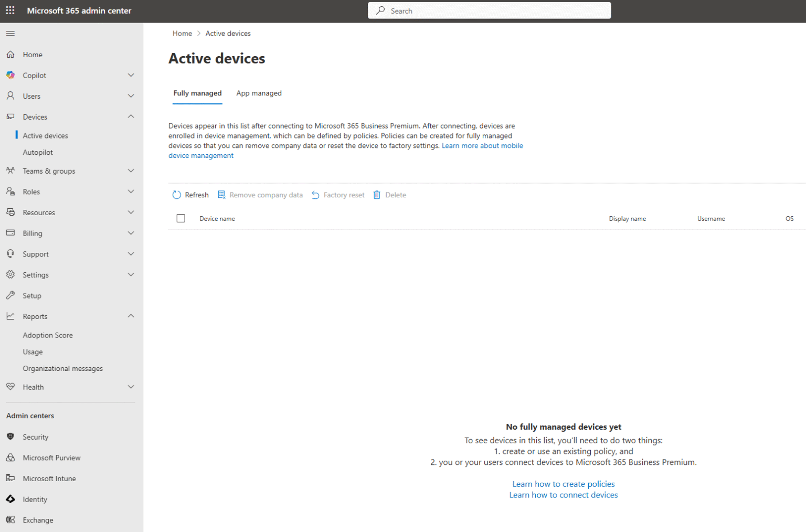
Task: Open Microsoft Intune admin center
Action: [48, 478]
